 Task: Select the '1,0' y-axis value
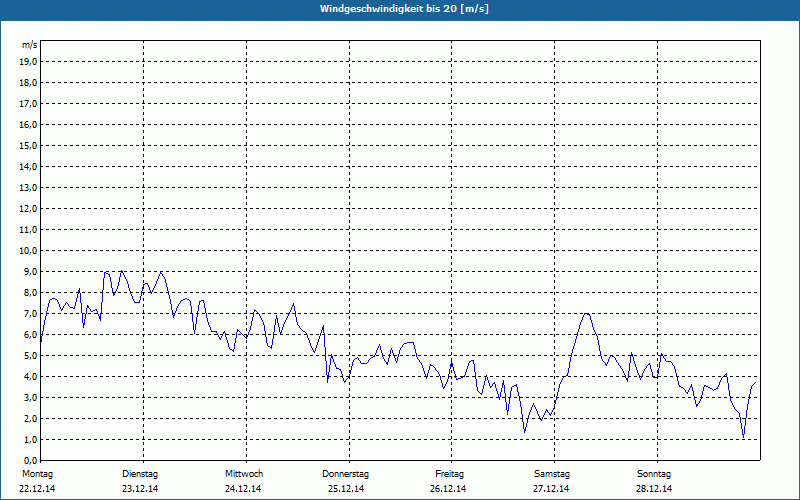click(x=30, y=439)
